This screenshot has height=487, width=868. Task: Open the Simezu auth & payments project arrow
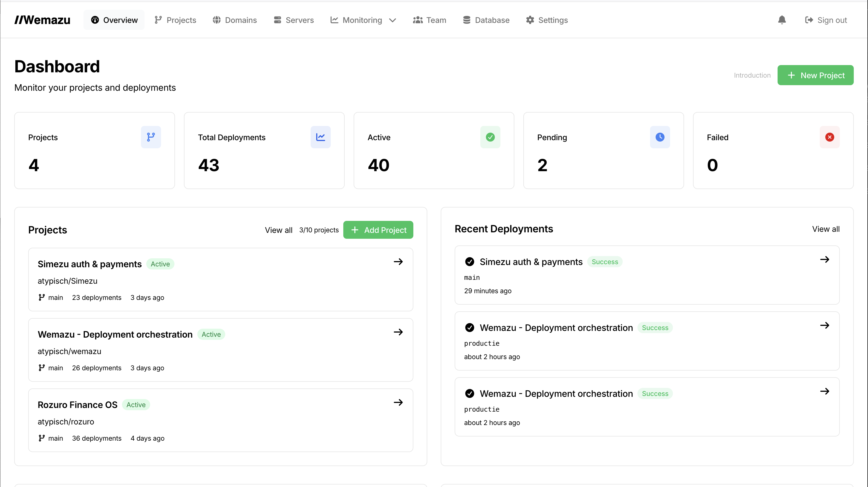tap(398, 262)
